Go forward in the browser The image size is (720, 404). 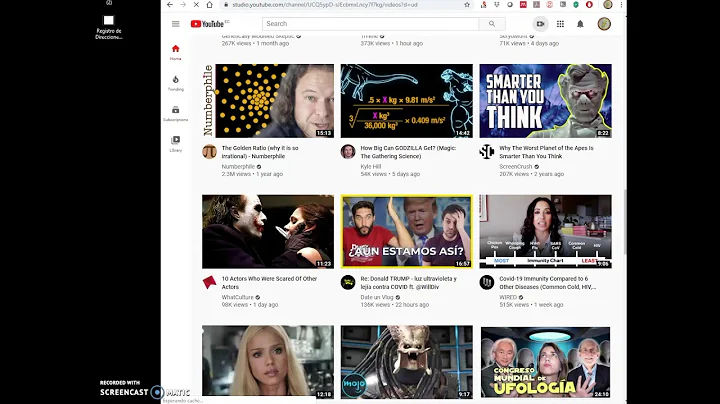click(183, 5)
